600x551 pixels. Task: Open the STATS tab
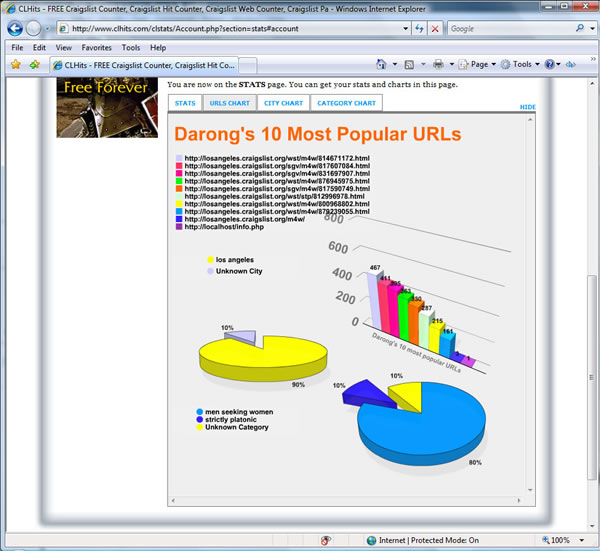[185, 103]
